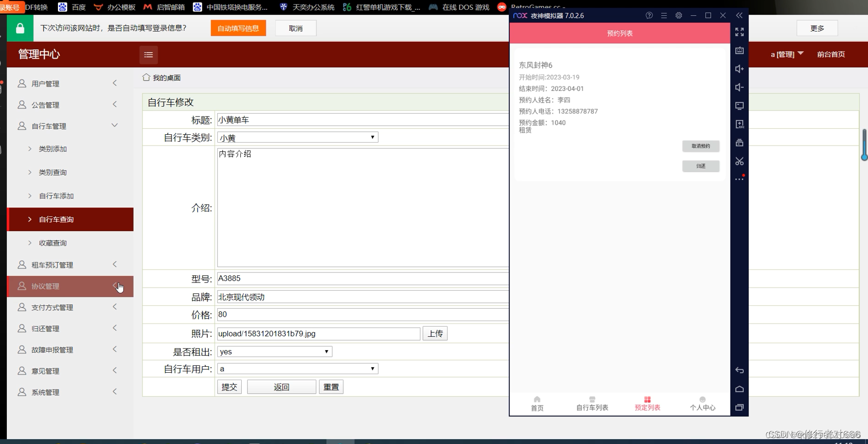
Task: Click Nox Android home button
Action: point(739,389)
